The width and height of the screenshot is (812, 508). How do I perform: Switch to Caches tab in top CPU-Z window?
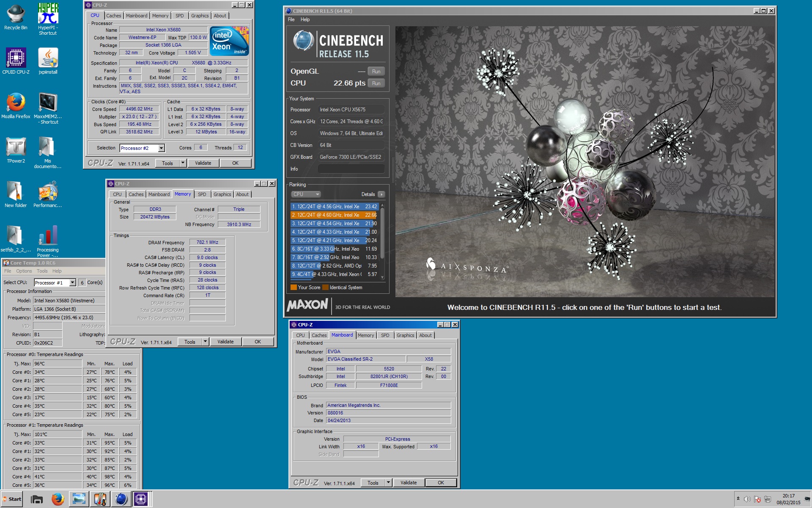[x=113, y=16]
